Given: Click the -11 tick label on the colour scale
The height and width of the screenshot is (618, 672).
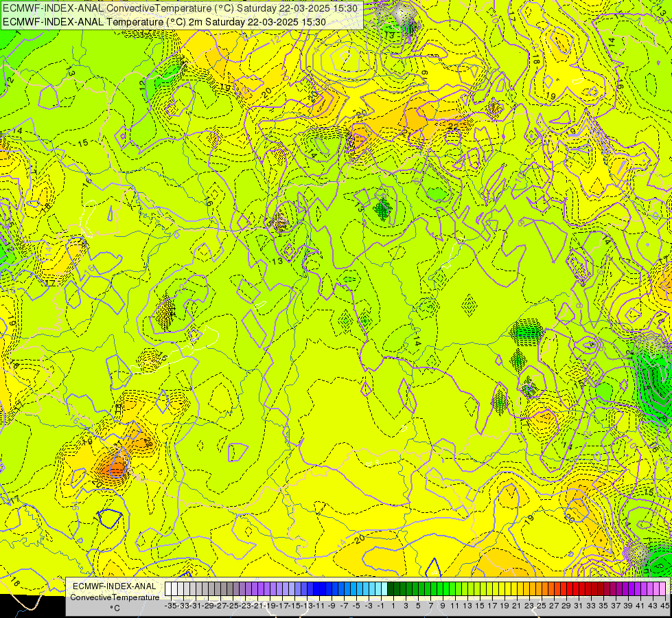Looking at the screenshot, I should click(x=319, y=606).
